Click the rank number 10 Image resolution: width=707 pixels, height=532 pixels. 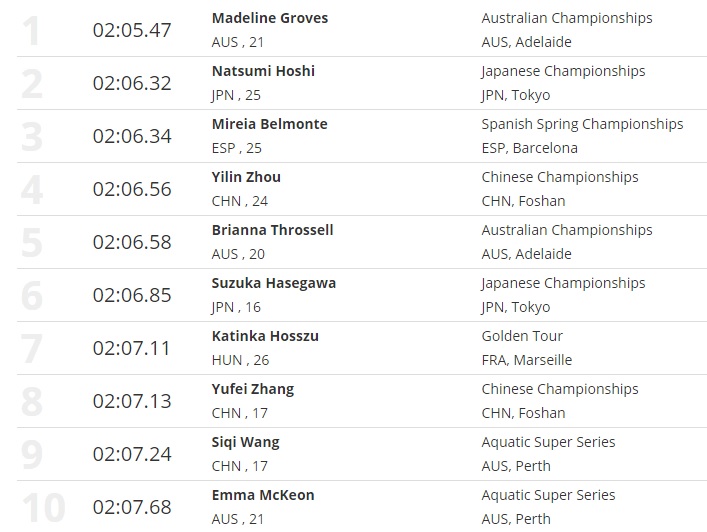43,508
